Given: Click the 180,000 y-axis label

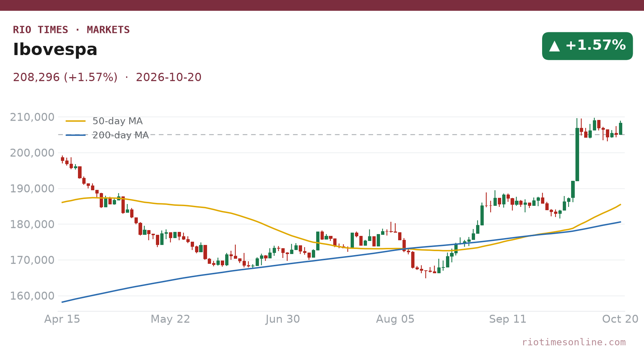Looking at the screenshot, I should [32, 225].
